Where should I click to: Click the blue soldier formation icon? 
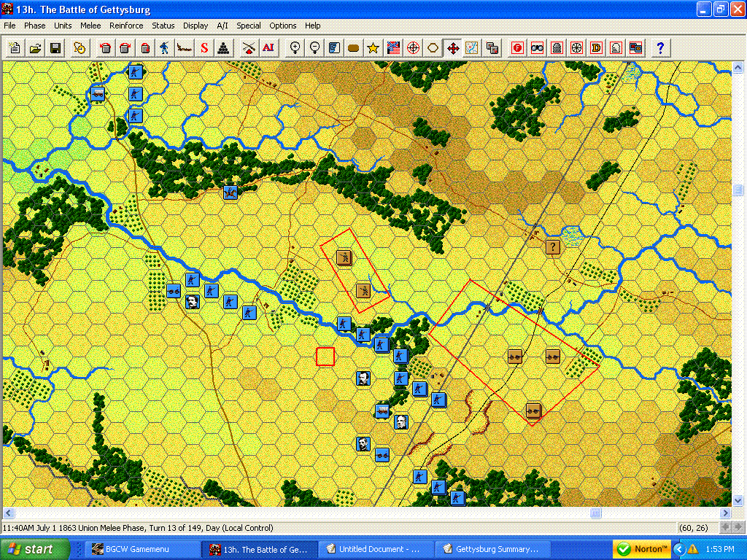[x=164, y=47]
